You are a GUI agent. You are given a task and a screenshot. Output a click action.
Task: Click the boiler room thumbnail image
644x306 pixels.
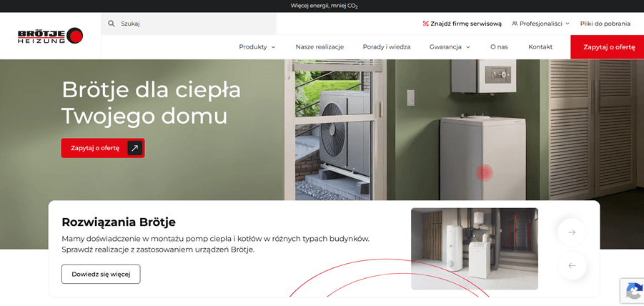pos(475,249)
